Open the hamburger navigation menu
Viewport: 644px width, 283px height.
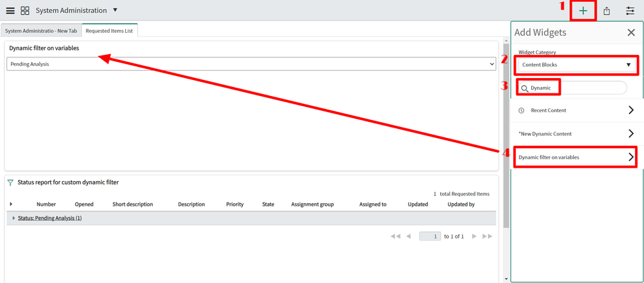10,11
